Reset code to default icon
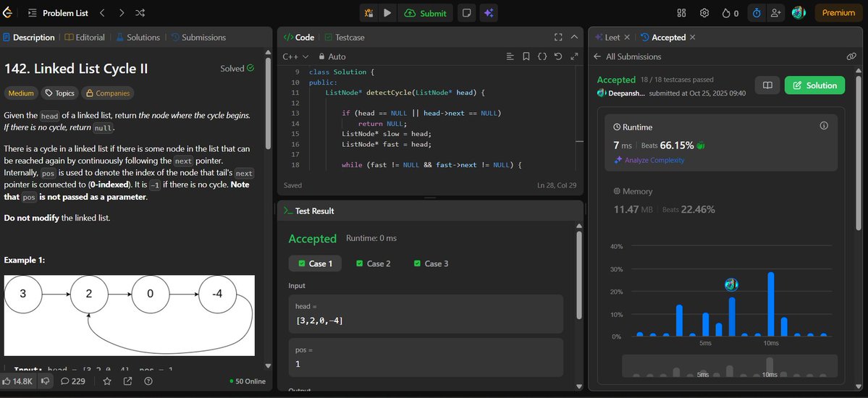The height and width of the screenshot is (398, 868). (x=558, y=56)
